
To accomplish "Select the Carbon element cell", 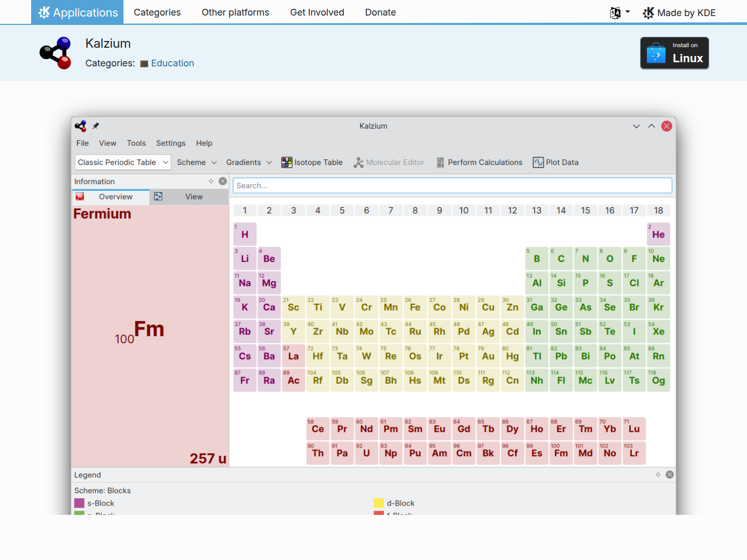I will (x=561, y=259).
